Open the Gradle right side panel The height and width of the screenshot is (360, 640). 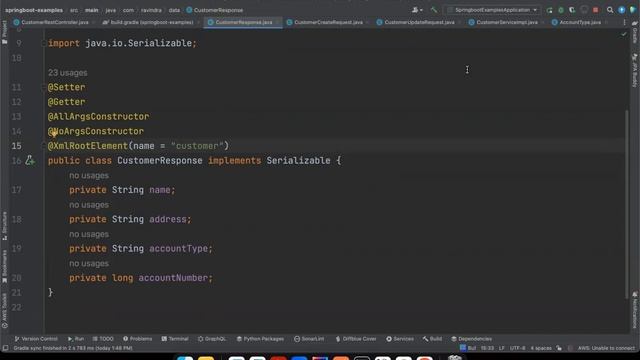click(x=635, y=32)
